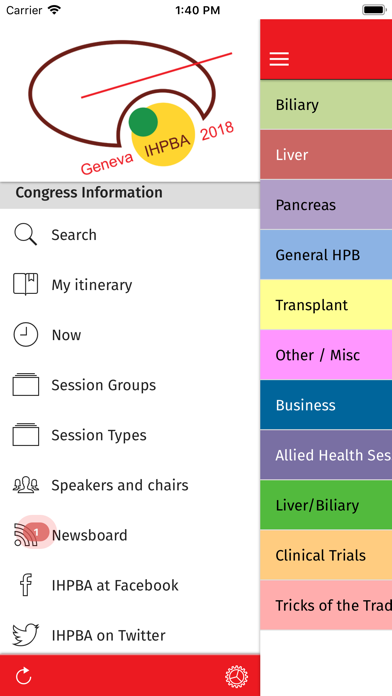Tap the Facebook logo icon

26,585
